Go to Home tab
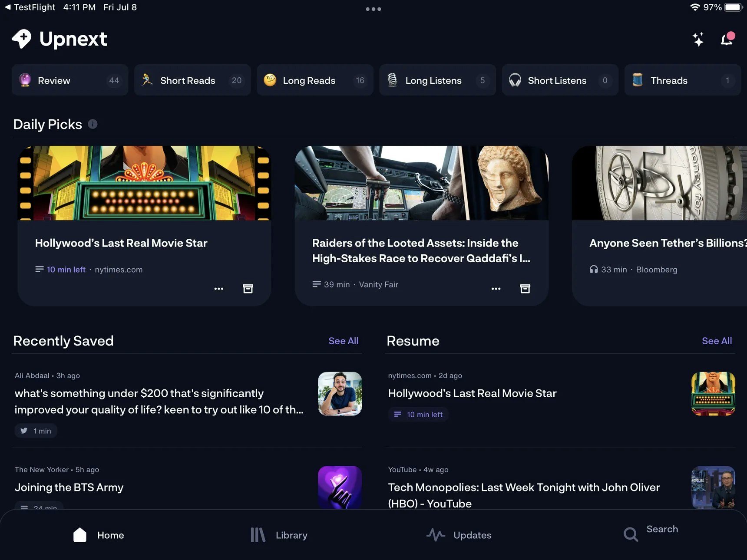747x560 pixels. (x=99, y=535)
